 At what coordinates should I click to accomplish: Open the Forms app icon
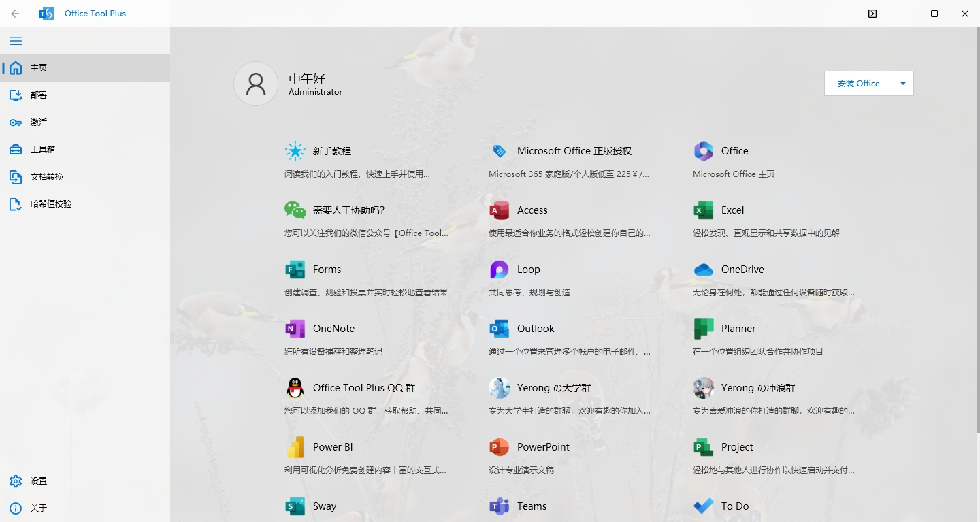click(295, 270)
